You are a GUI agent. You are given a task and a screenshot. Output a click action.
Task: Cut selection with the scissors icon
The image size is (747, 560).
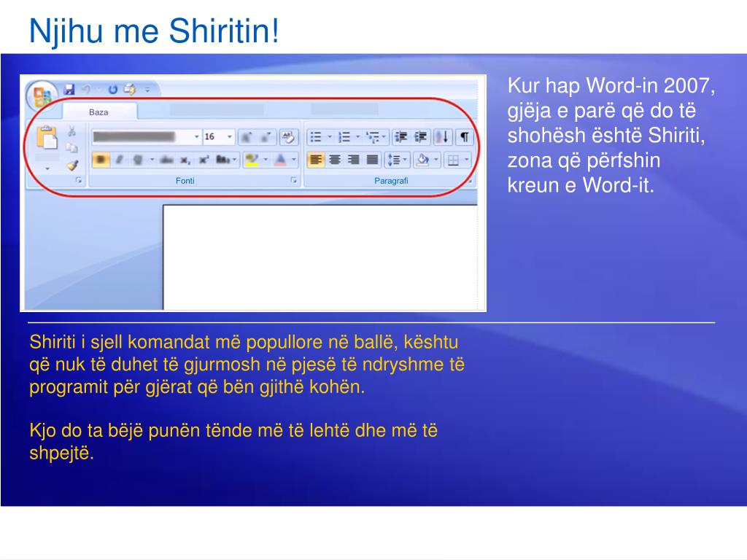pyautogui.click(x=72, y=131)
